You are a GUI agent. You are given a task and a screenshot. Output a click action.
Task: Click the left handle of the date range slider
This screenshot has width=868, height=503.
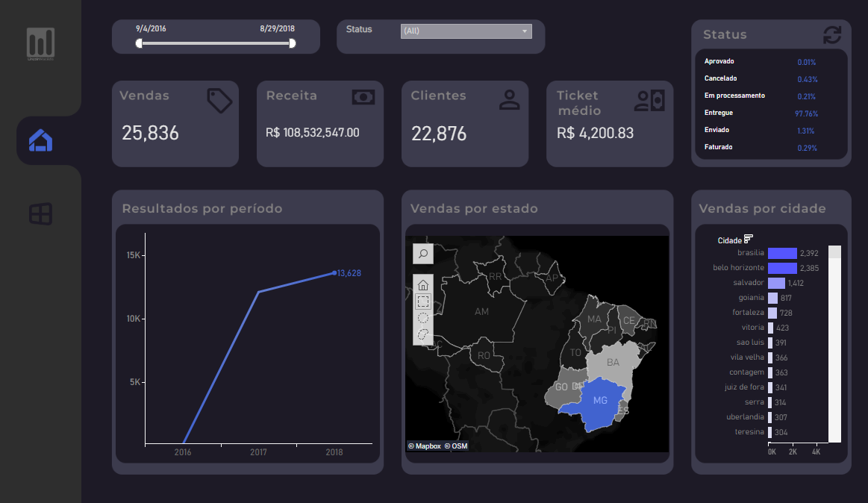pyautogui.click(x=139, y=43)
